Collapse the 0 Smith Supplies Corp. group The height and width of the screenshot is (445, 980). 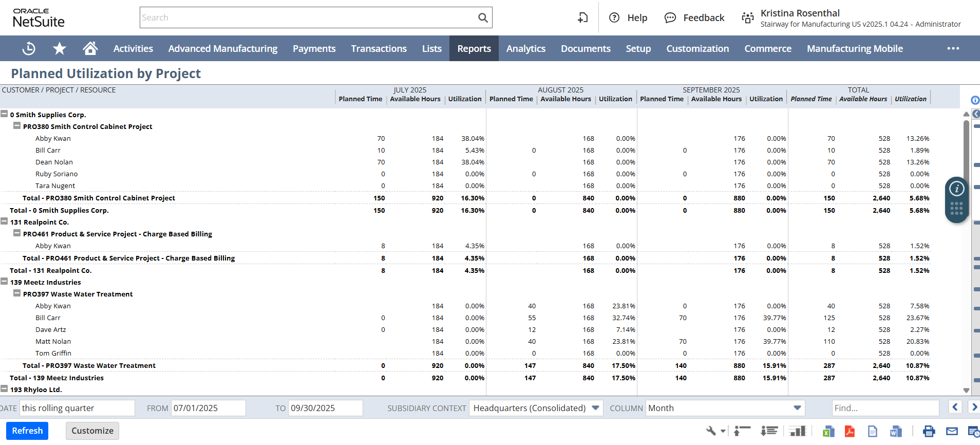(4, 114)
